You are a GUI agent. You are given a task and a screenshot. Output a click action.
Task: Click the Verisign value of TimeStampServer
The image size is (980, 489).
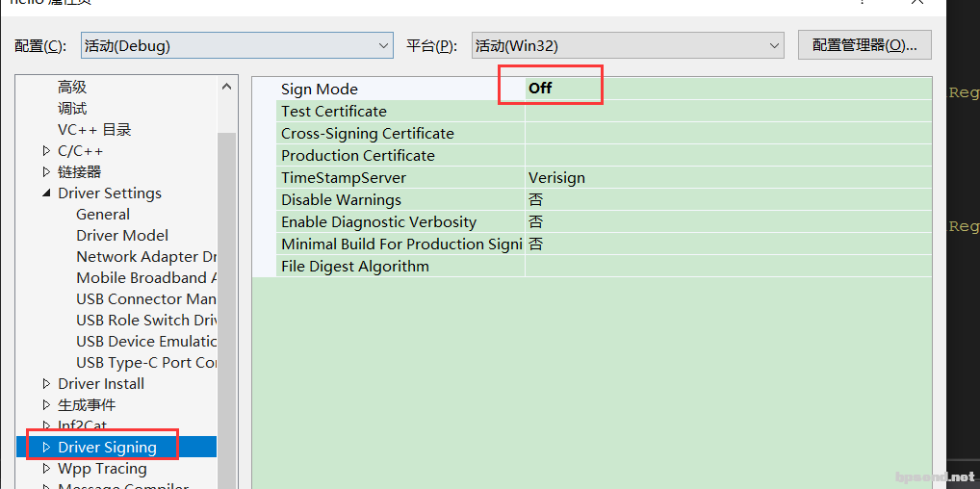click(x=556, y=177)
